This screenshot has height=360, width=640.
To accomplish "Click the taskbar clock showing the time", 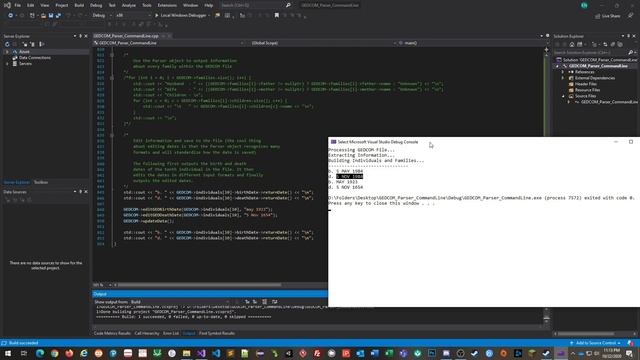I will click(x=612, y=353).
